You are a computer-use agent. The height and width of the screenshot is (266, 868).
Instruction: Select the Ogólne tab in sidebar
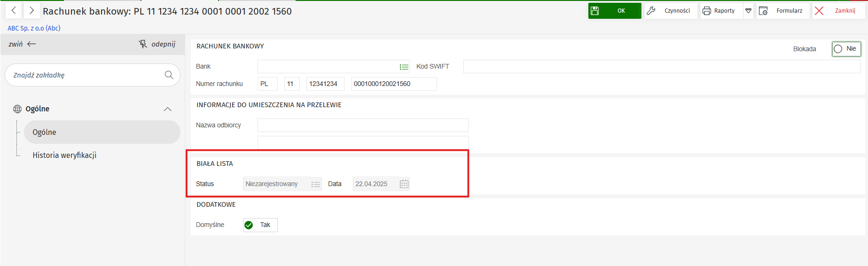102,132
